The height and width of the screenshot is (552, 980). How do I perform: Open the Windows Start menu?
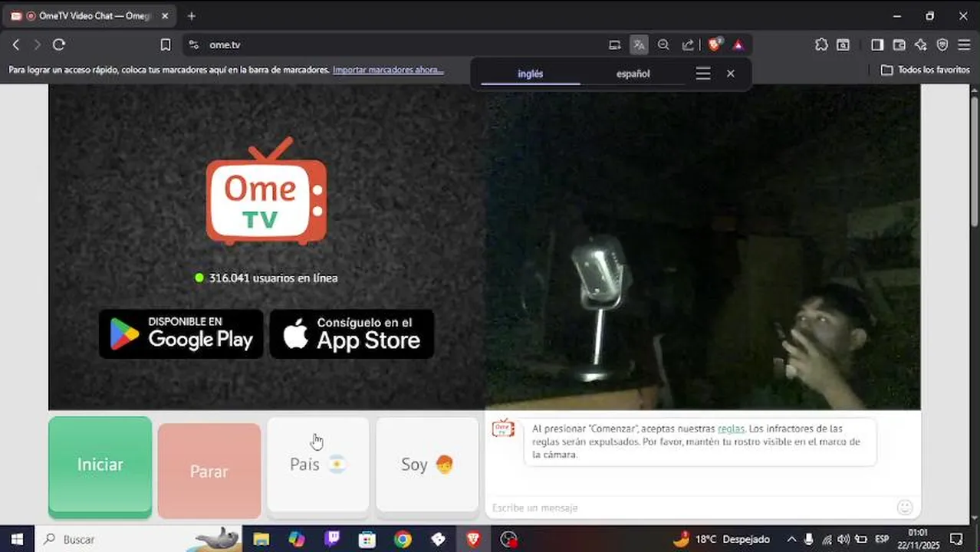(x=17, y=539)
